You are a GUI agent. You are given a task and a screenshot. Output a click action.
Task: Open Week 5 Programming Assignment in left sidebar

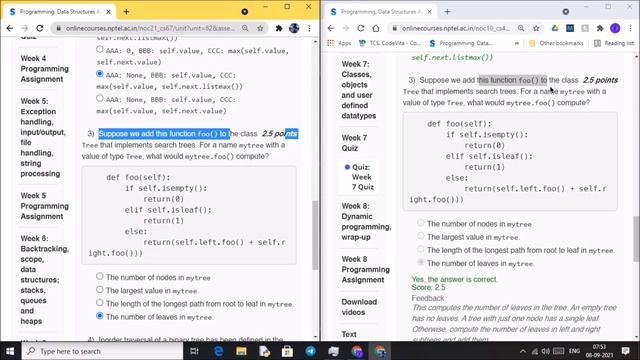click(44, 206)
